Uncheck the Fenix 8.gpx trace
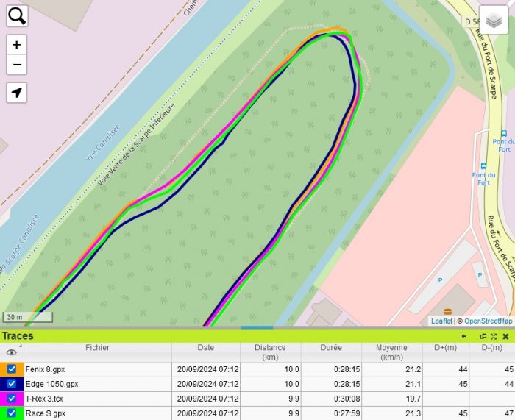This screenshot has width=515, height=420. point(12,369)
